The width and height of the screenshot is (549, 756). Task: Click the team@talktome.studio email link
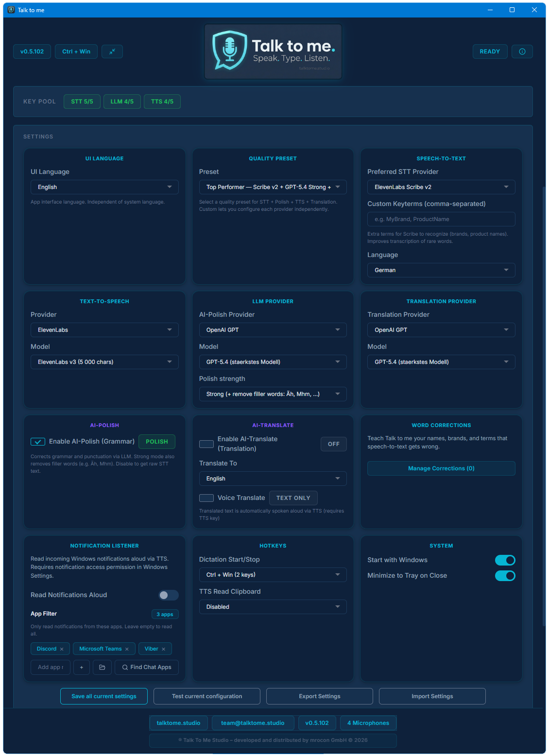point(253,723)
